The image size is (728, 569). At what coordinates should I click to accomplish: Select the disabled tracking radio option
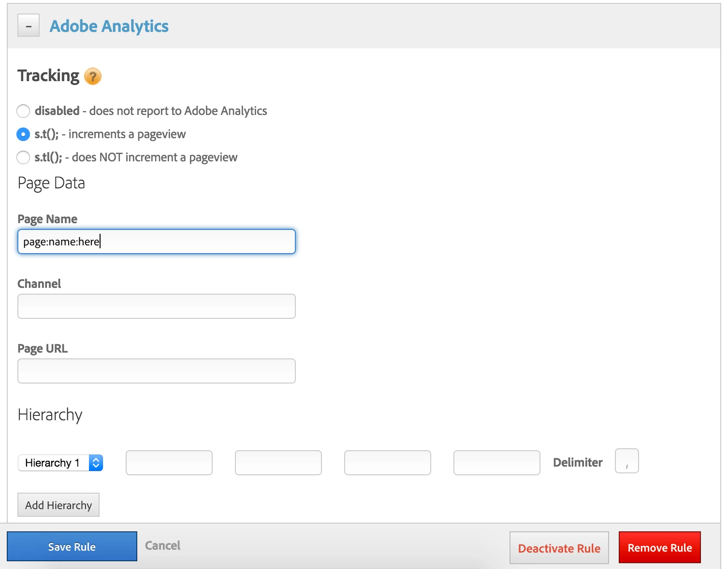click(23, 111)
